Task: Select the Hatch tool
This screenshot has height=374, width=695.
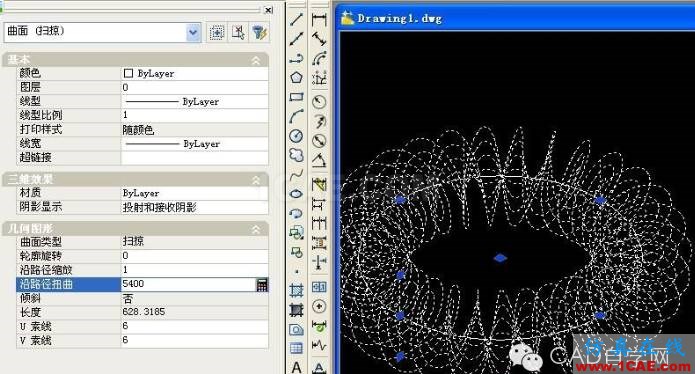Action: coord(296,290)
